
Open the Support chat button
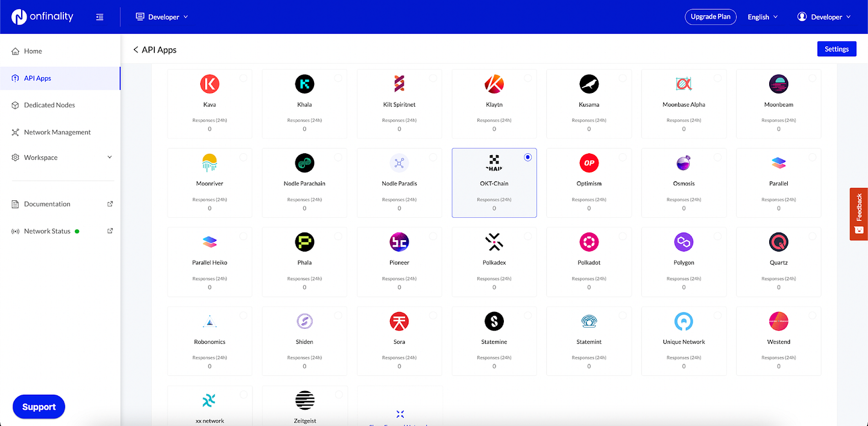[x=39, y=407]
